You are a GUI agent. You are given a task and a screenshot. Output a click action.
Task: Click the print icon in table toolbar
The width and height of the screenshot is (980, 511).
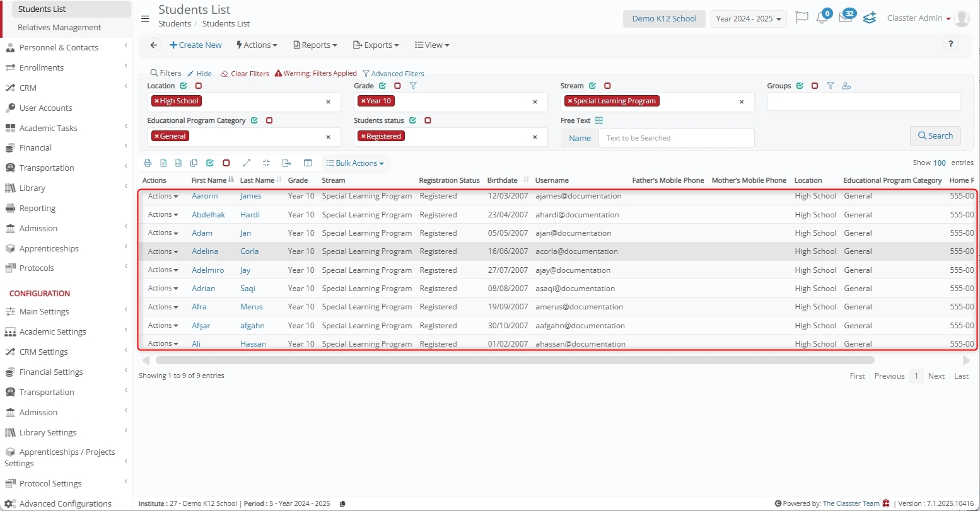point(148,163)
